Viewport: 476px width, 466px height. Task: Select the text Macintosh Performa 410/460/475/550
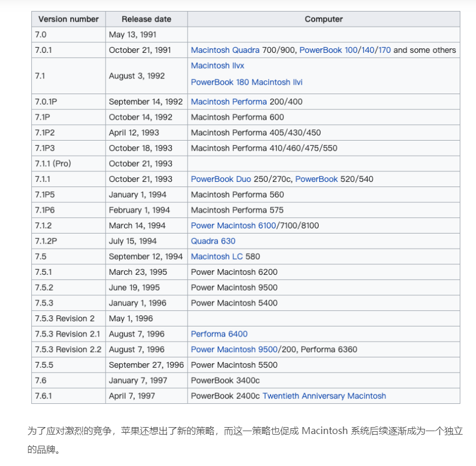pyautogui.click(x=264, y=148)
